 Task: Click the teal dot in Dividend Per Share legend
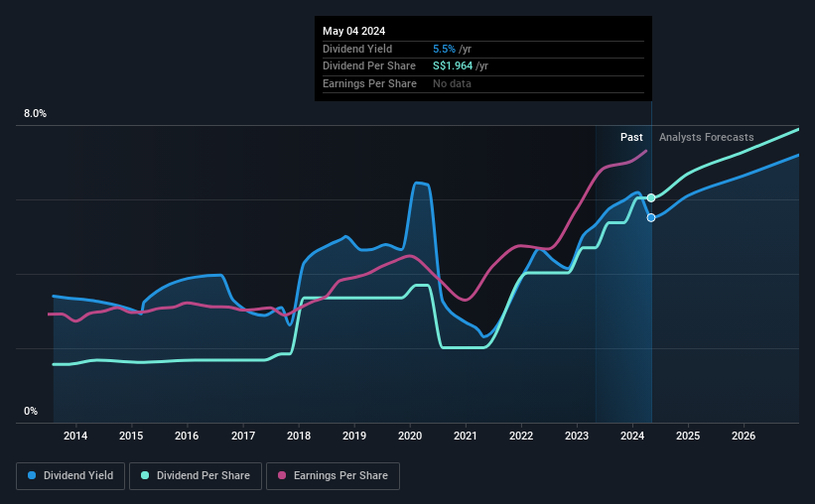[145, 476]
